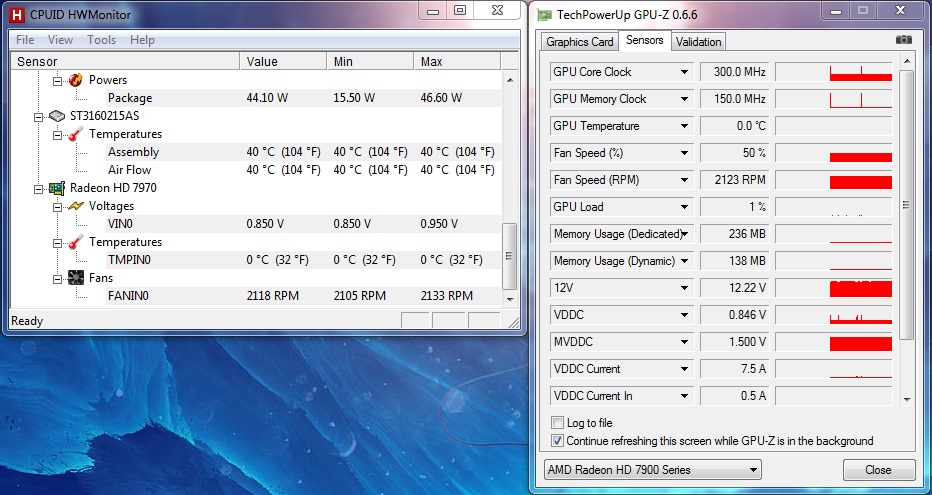This screenshot has width=932, height=495.
Task: Click the HWMonitor vertical scrollbar thumb
Action: pos(509,256)
